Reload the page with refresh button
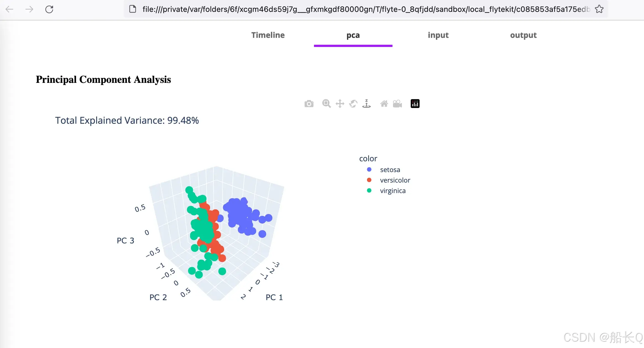The width and height of the screenshot is (644, 348). pyautogui.click(x=49, y=9)
